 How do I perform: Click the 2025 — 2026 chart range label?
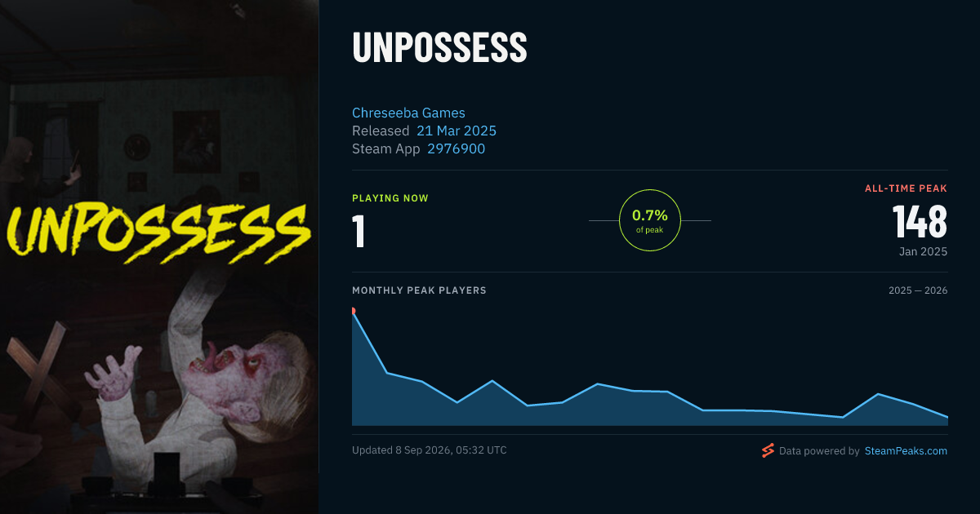tap(918, 290)
